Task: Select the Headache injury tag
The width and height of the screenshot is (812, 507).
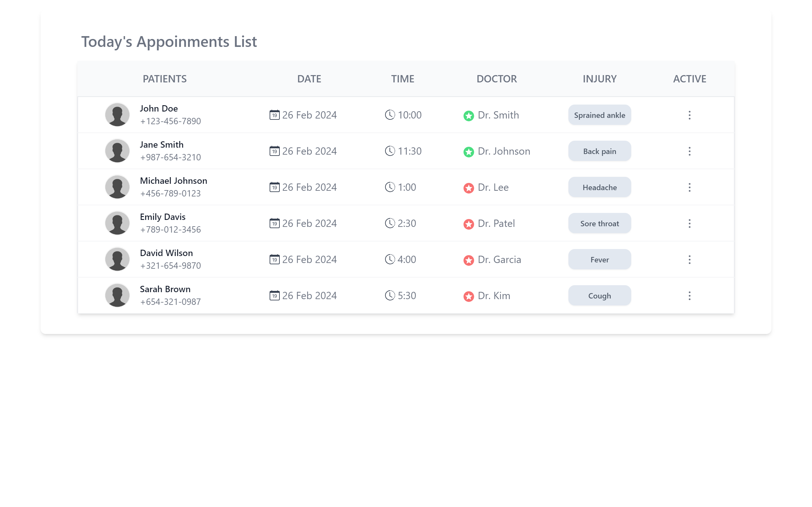Action: coord(599,188)
